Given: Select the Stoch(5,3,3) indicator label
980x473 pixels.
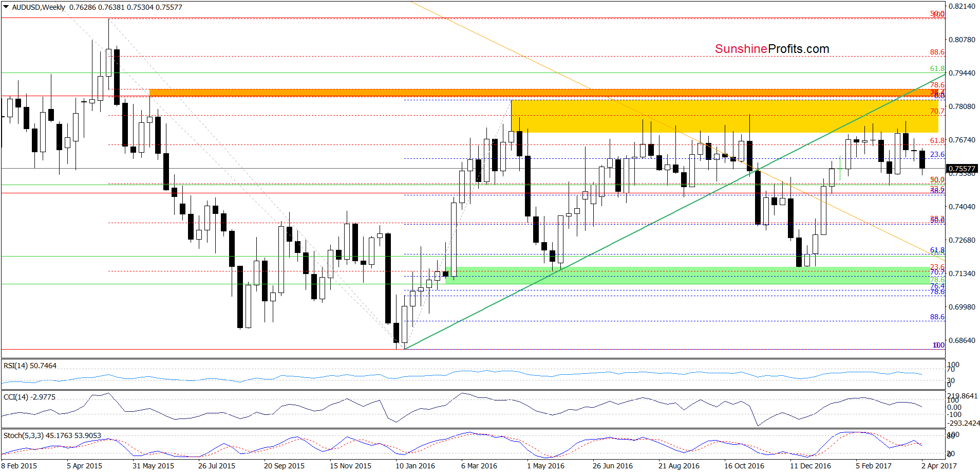Looking at the screenshot, I should coord(52,435).
